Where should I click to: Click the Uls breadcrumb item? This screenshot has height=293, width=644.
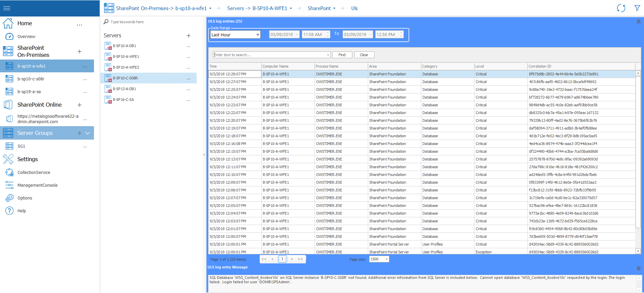pyautogui.click(x=354, y=8)
